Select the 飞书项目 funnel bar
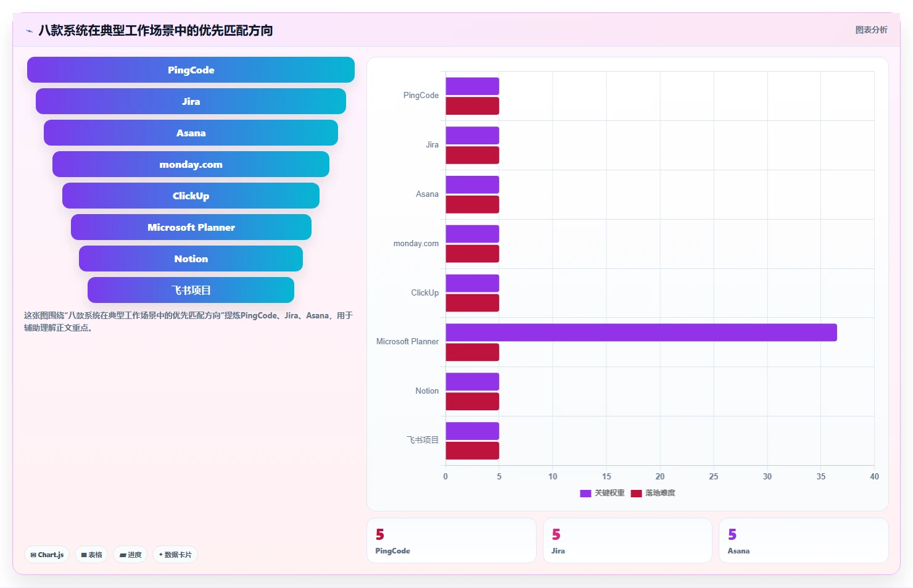 coord(191,290)
